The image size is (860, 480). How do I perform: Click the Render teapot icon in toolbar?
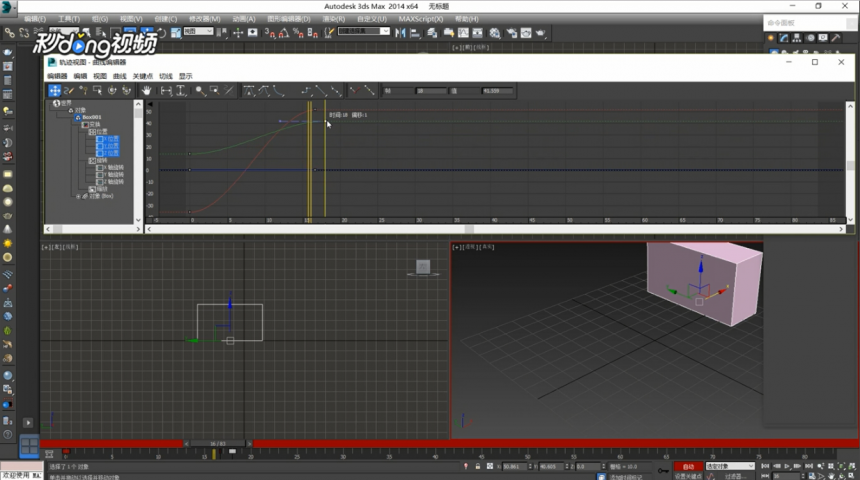click(x=541, y=33)
